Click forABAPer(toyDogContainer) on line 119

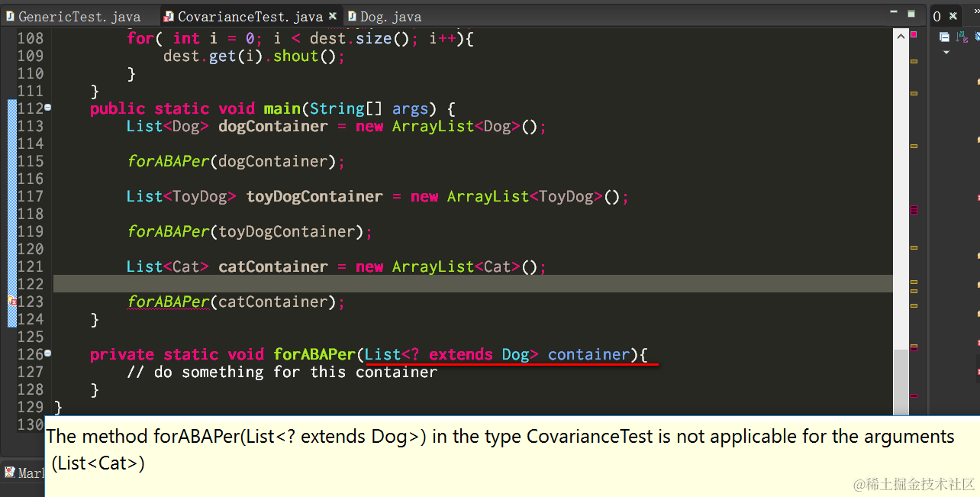250,231
